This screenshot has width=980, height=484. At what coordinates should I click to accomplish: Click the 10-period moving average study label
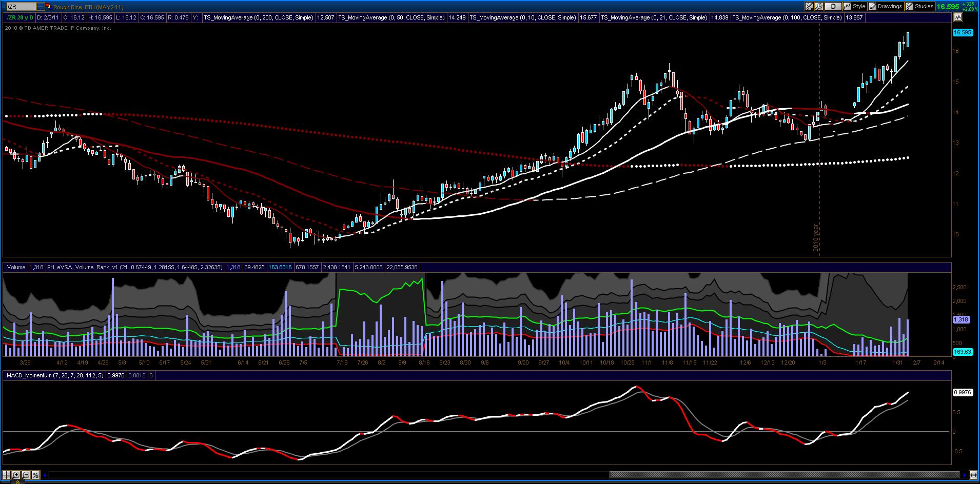coord(522,17)
